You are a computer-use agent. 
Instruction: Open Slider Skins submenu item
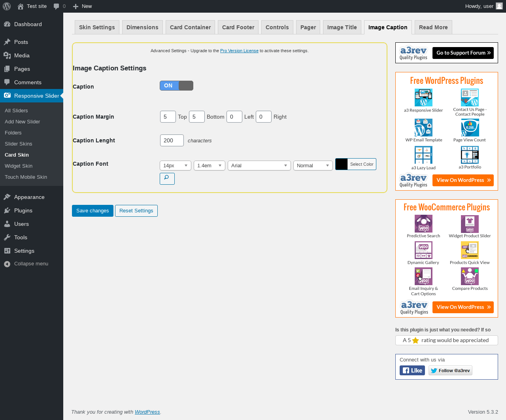19,144
